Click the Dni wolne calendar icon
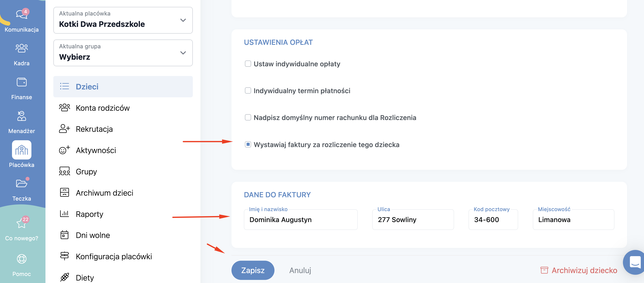 tap(64, 235)
